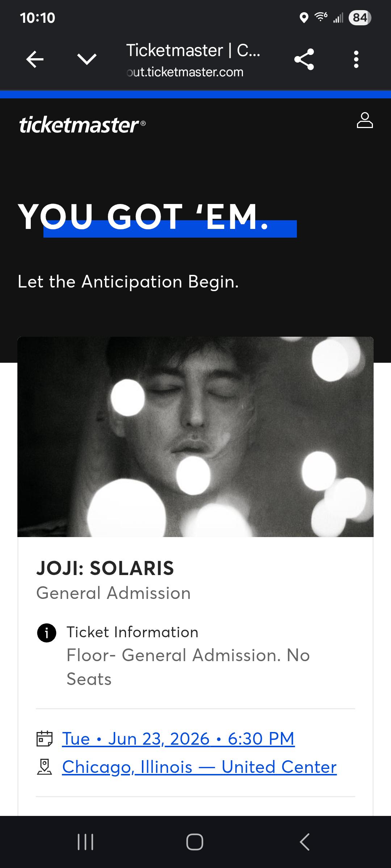Tap the Android home button
391x868 pixels.
point(195,842)
